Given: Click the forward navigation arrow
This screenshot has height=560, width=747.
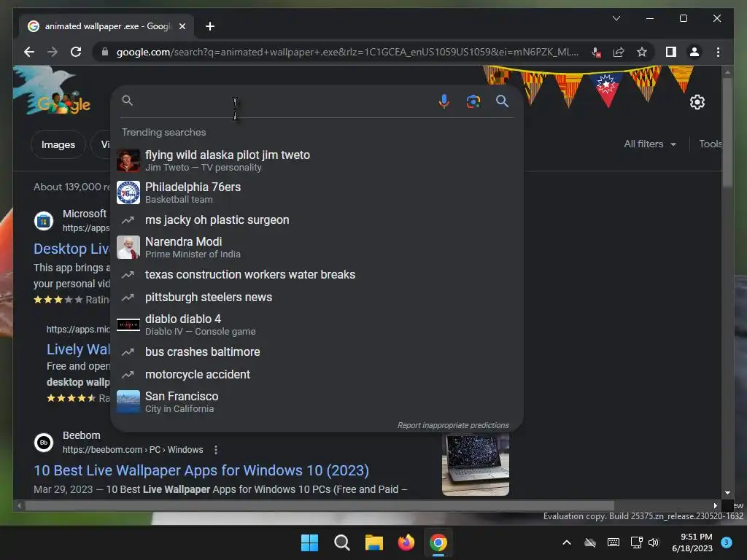Looking at the screenshot, I should pyautogui.click(x=53, y=52).
